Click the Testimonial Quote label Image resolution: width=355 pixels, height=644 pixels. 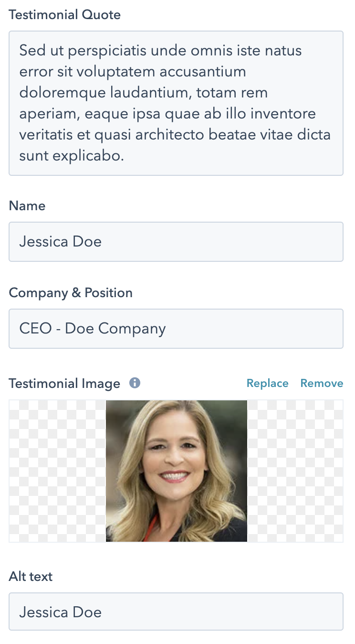click(x=64, y=14)
